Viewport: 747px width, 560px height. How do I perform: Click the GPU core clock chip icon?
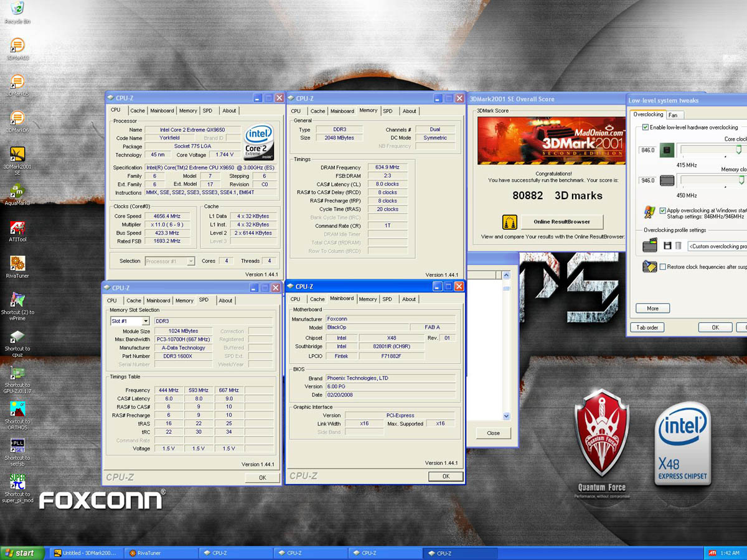(667, 150)
